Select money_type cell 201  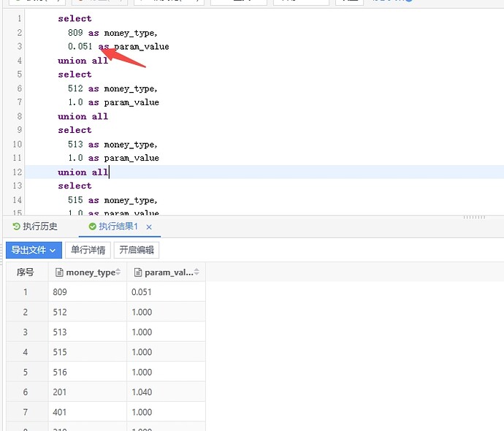(x=88, y=392)
